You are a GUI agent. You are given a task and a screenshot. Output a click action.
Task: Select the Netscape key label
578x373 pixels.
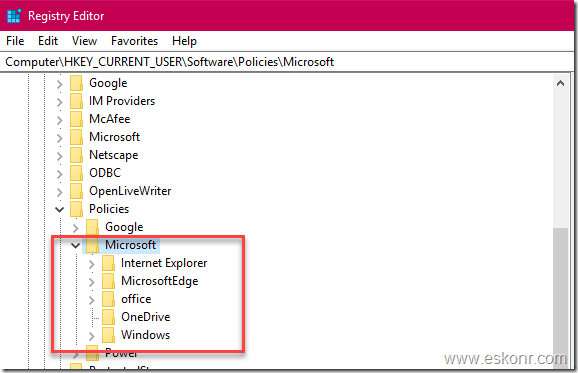pyautogui.click(x=114, y=155)
